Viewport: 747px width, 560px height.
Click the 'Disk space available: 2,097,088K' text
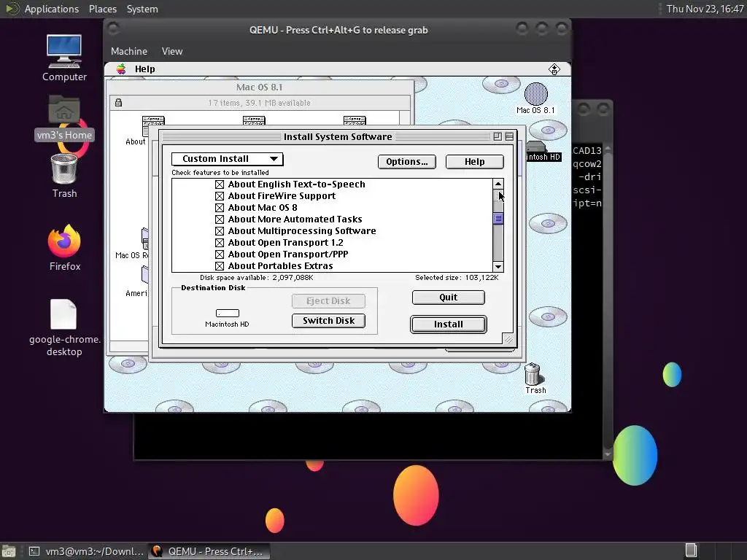pos(257,278)
